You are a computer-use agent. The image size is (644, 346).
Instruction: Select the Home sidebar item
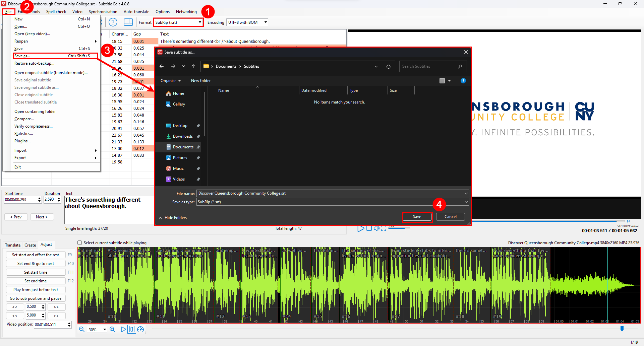click(175, 93)
